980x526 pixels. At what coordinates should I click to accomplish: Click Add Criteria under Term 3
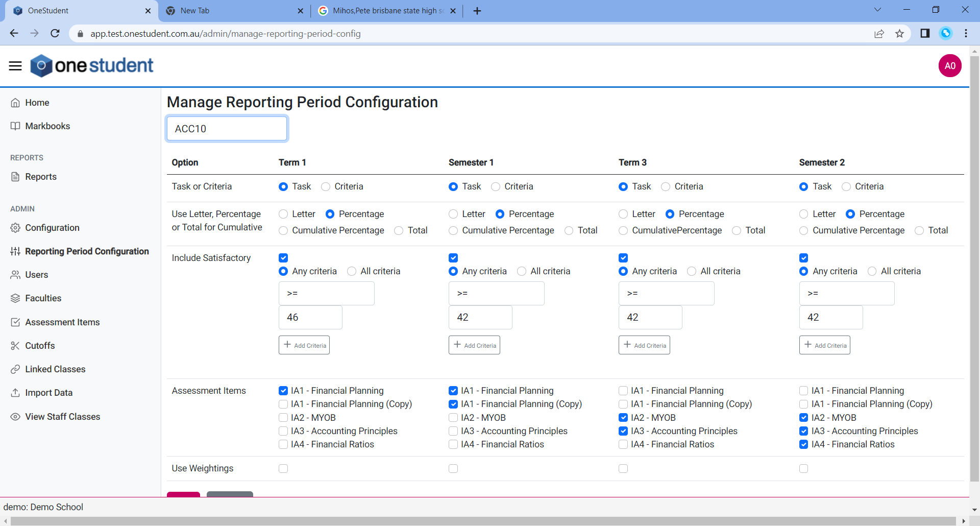coord(644,345)
